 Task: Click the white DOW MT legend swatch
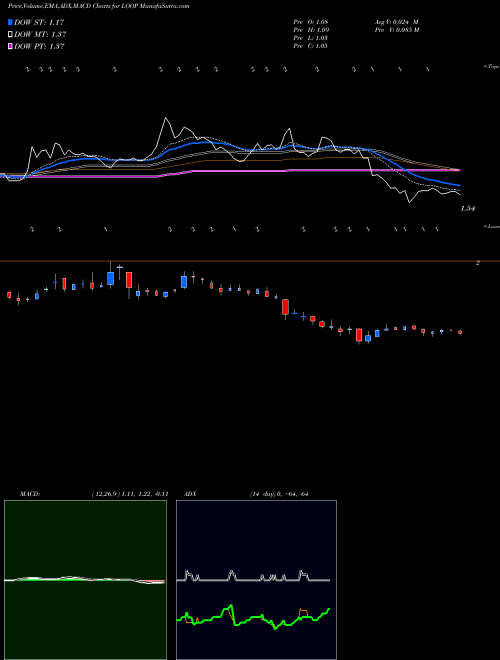click(10, 35)
